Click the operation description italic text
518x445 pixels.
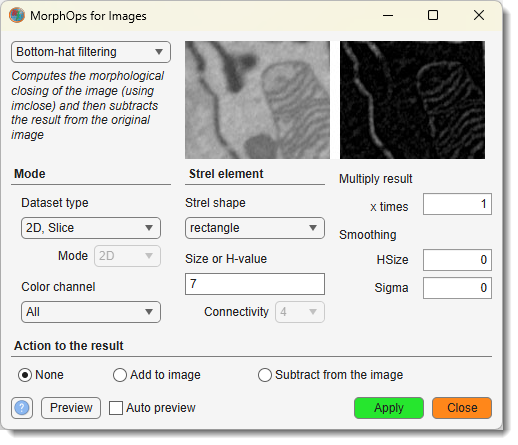87,105
